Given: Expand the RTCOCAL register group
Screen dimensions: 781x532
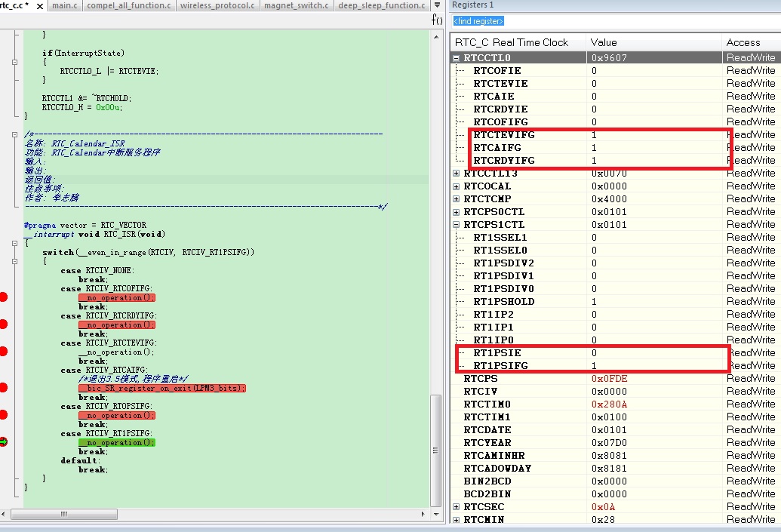Looking at the screenshot, I should pos(456,186).
